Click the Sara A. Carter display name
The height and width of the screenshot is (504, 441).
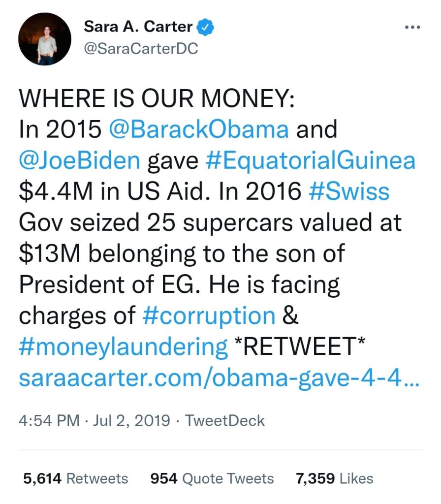click(138, 27)
